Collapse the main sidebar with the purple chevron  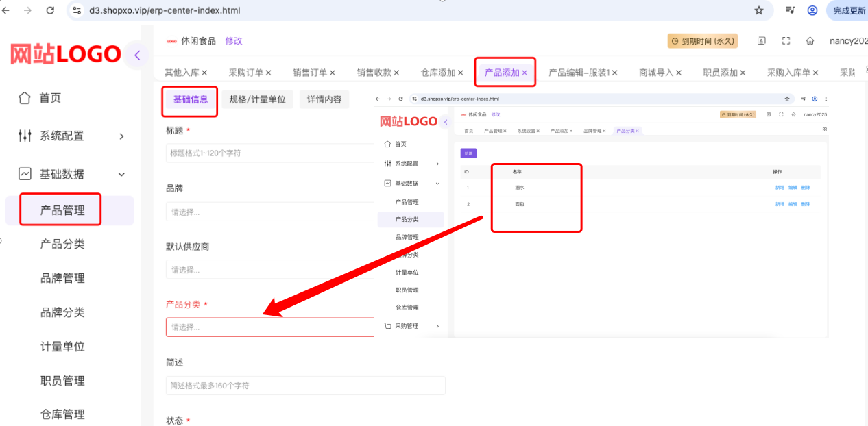pos(137,55)
